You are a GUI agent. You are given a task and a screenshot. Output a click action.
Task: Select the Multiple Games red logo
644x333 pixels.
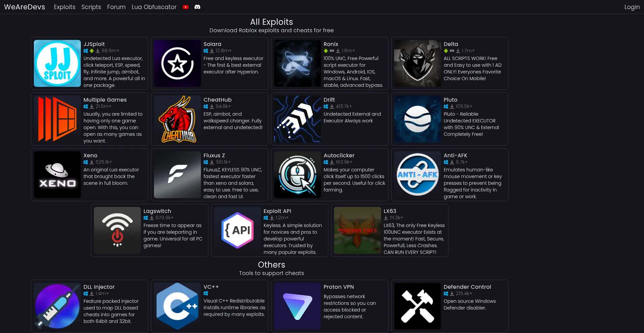57,119
